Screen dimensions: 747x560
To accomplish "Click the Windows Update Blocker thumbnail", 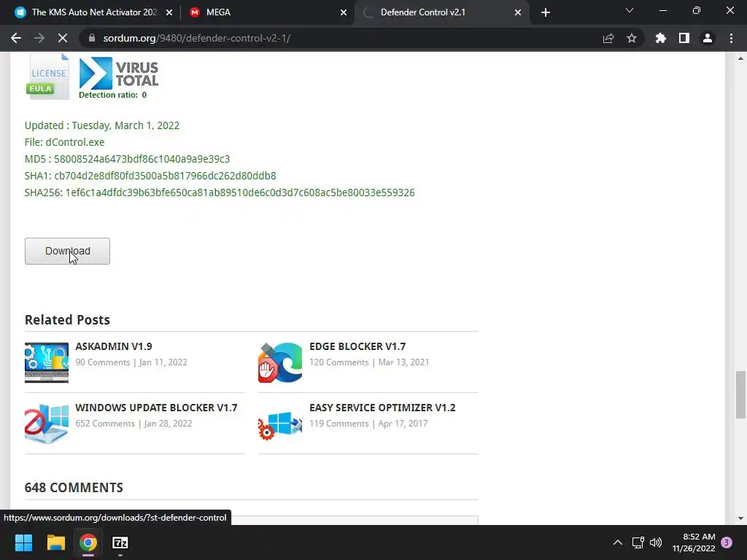I will click(47, 424).
